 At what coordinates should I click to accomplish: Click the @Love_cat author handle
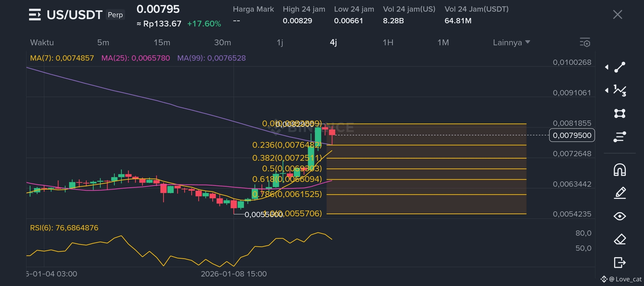click(625, 279)
